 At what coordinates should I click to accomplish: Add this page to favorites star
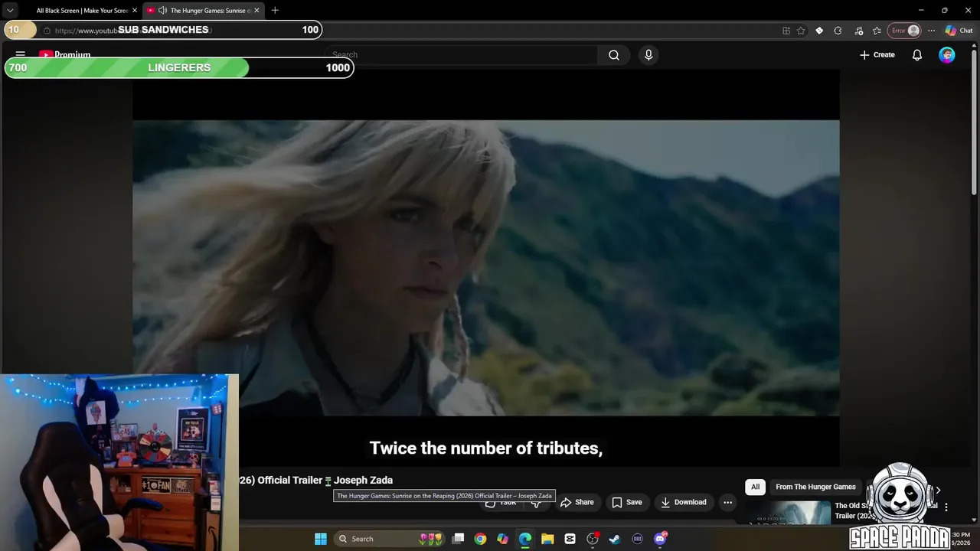[801, 31]
